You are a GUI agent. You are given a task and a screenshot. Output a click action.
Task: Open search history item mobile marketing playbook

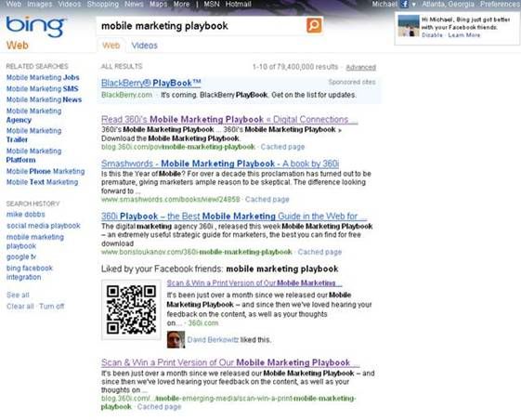click(x=35, y=242)
